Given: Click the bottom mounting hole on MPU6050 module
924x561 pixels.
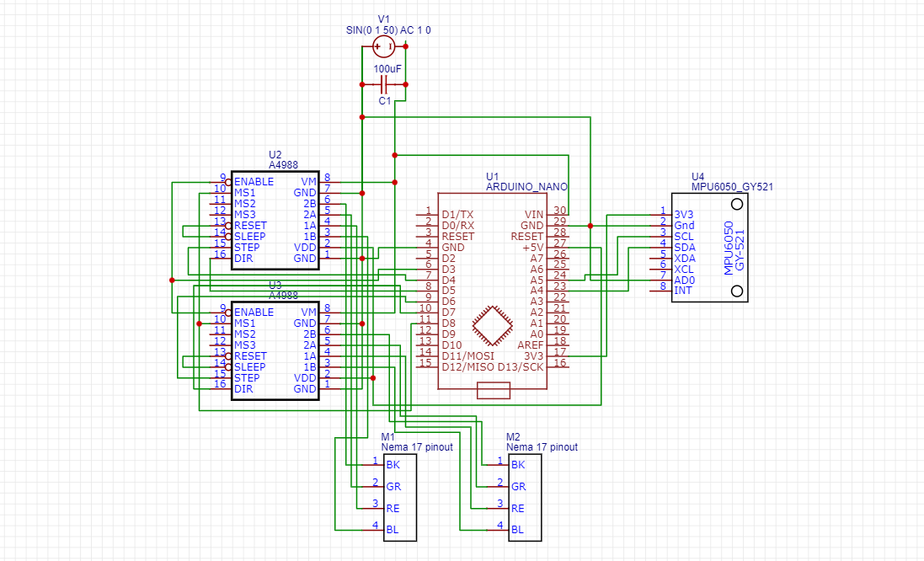Looking at the screenshot, I should pos(738,291).
